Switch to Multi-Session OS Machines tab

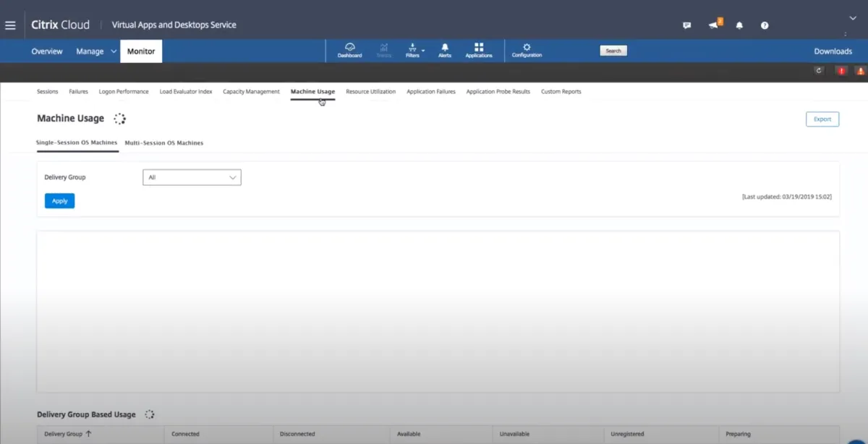(163, 143)
